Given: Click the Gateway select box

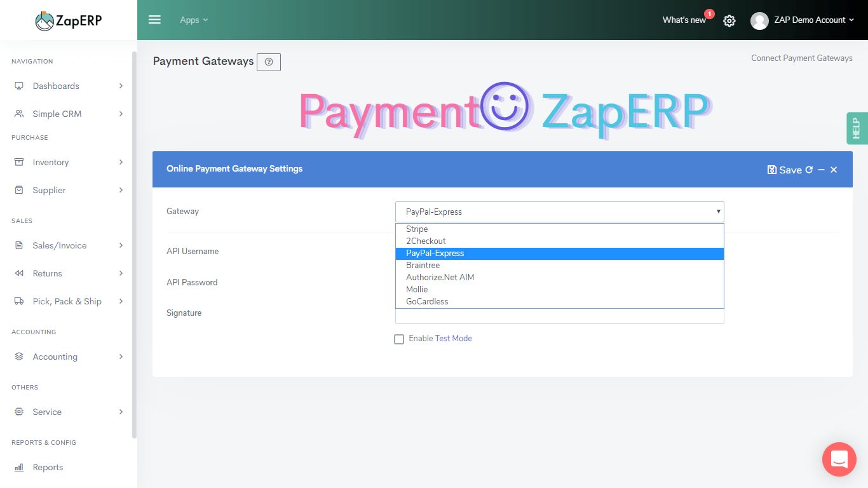Looking at the screenshot, I should pyautogui.click(x=559, y=212).
